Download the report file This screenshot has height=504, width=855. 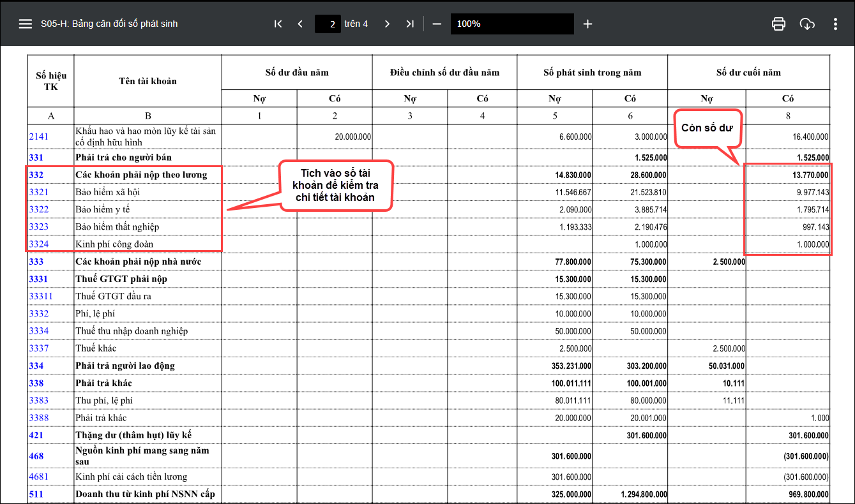click(x=807, y=24)
